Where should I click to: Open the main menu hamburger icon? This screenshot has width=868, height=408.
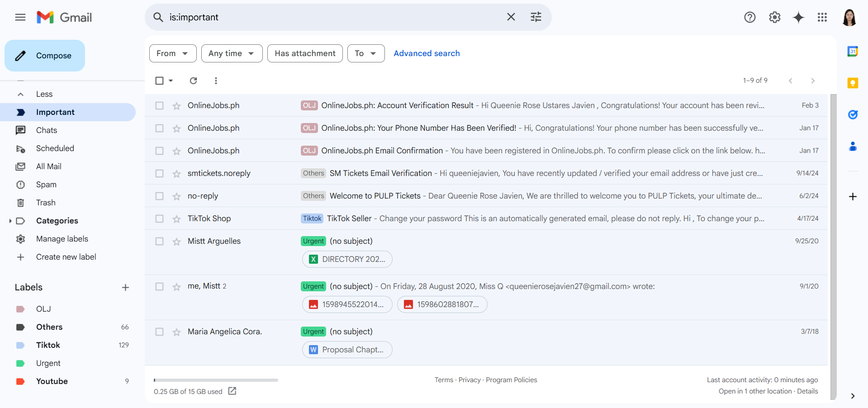[x=20, y=17]
